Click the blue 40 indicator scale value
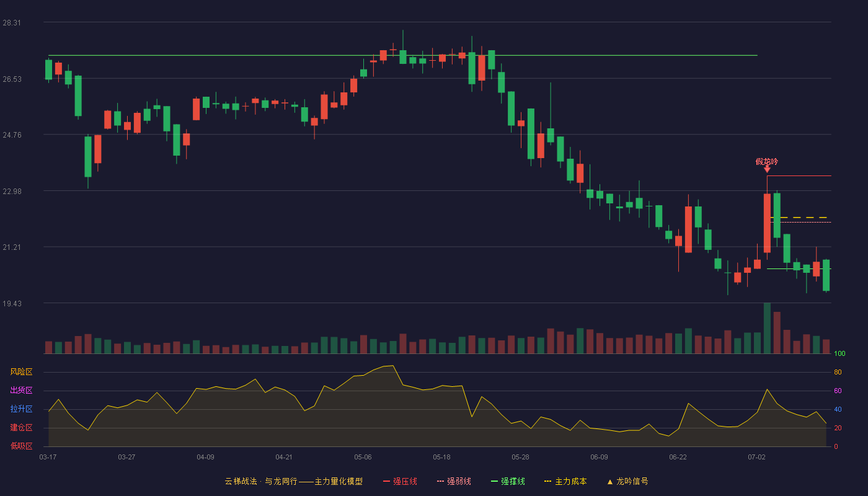Viewport: 868px width, 496px height. click(x=838, y=409)
